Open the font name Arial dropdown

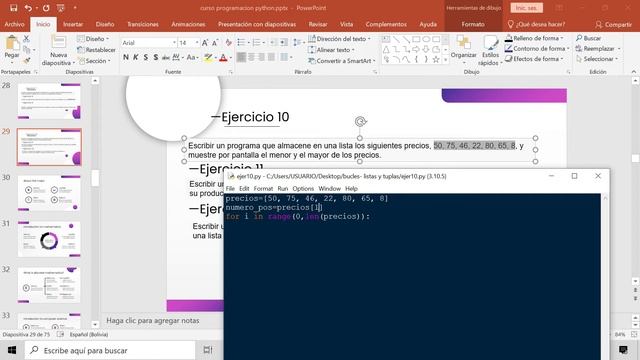tap(174, 42)
